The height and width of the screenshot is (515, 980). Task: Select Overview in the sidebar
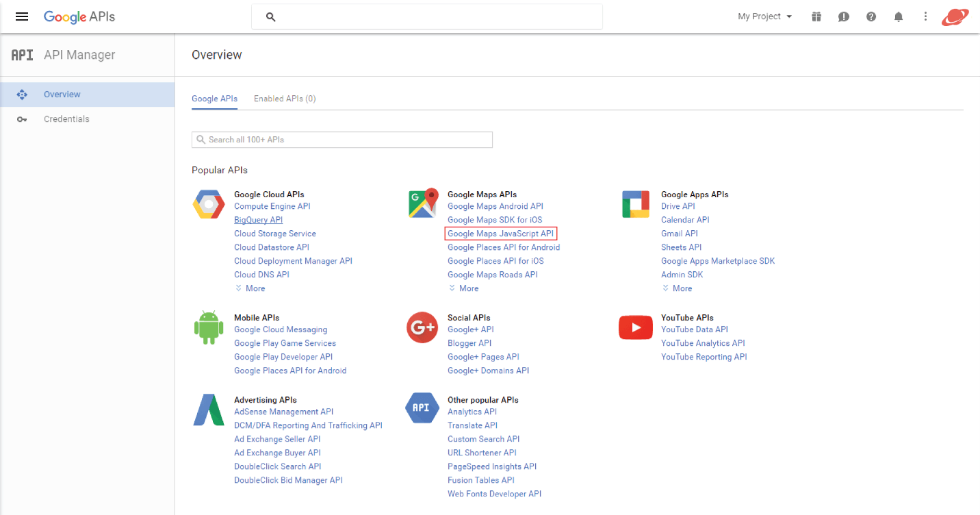click(88, 95)
